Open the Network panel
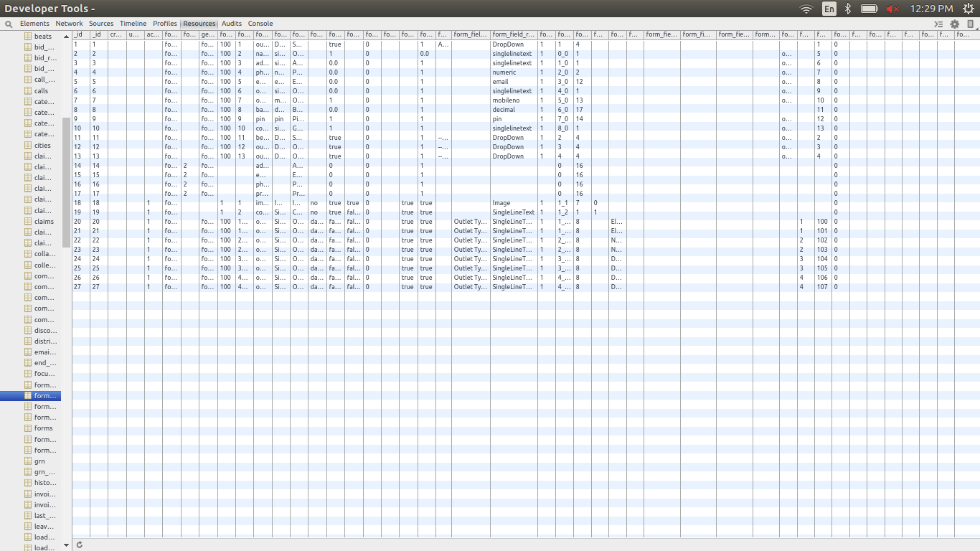 (x=69, y=23)
